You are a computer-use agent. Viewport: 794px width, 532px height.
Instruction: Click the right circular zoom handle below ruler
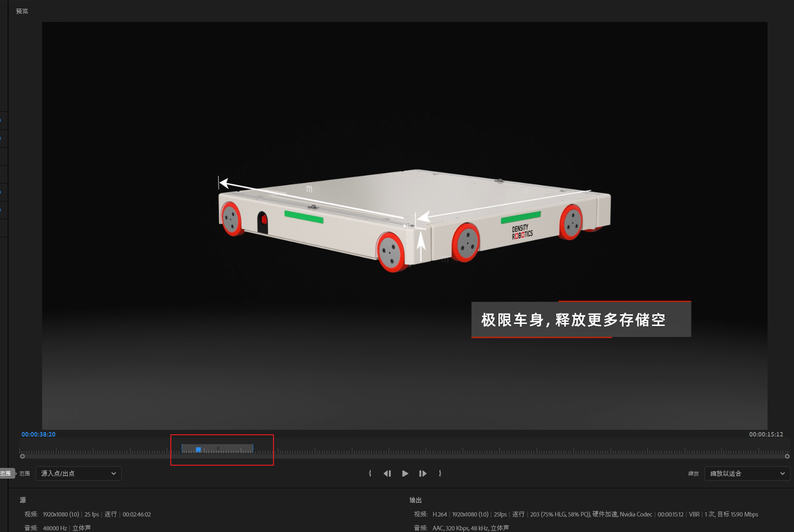[x=787, y=456]
